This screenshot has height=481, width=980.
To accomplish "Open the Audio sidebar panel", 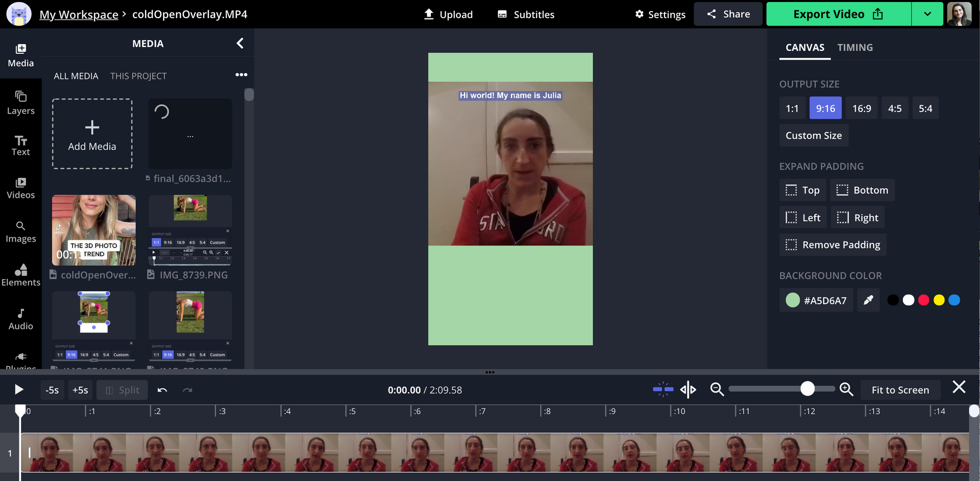I will tap(21, 319).
